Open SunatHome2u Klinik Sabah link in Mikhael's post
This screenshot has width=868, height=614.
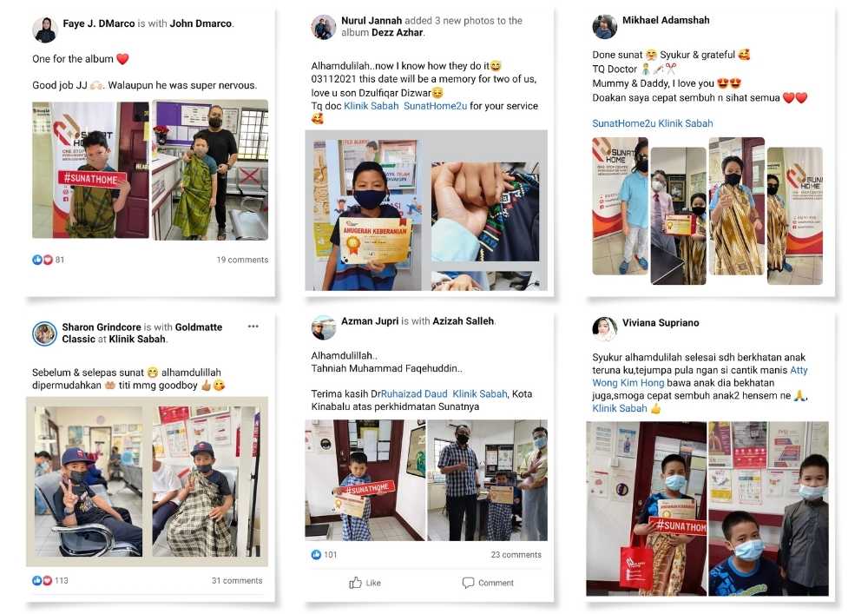[x=652, y=123]
